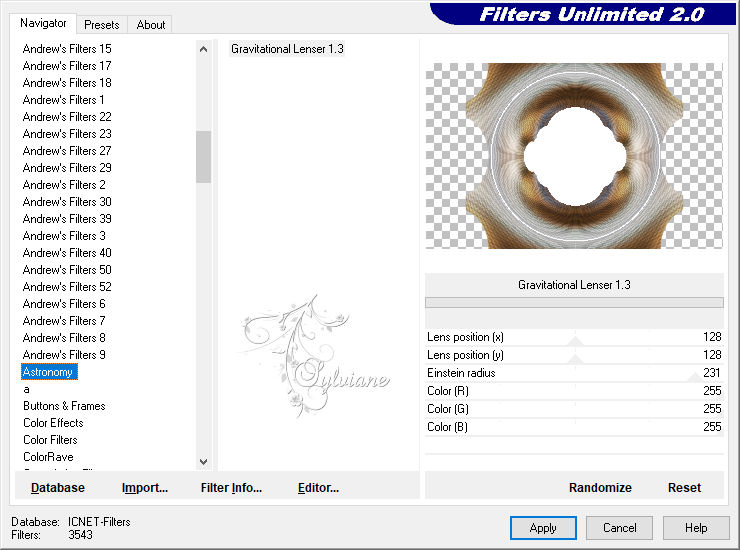
Task: Select Andrew's Filters 6 category
Action: point(64,304)
